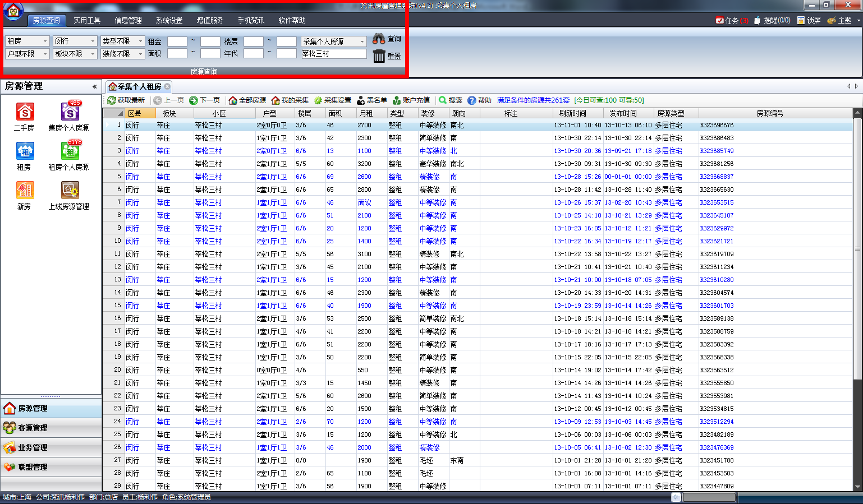The image size is (863, 504).
Task: Open the 实用工具 menu tab
Action: coord(87,20)
